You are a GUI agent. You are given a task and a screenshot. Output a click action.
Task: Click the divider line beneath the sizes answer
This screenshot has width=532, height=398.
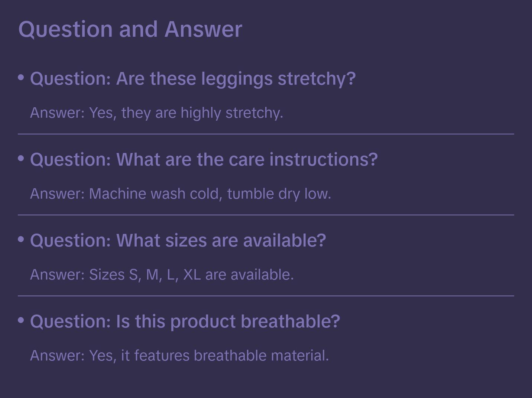[x=266, y=296]
